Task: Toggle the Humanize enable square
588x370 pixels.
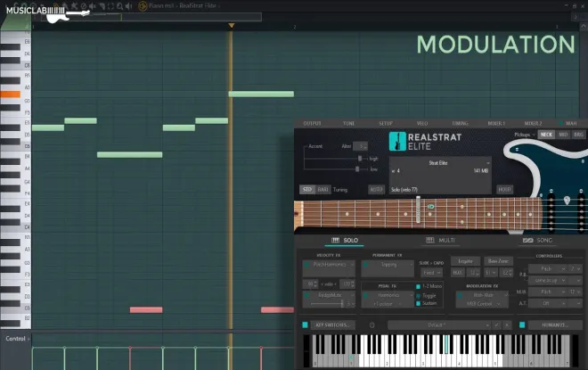Action: 522,325
